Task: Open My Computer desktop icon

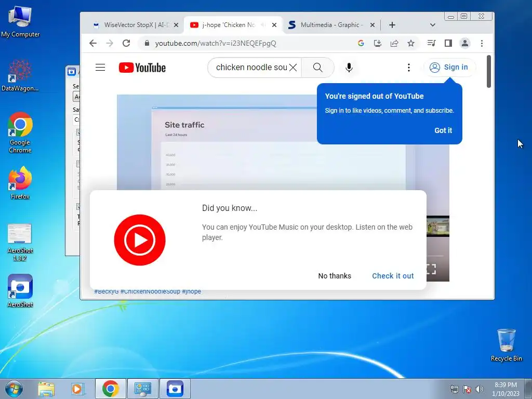Action: click(20, 22)
